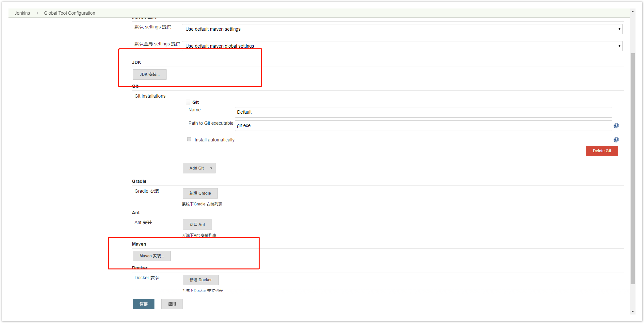Click the 默认 settings 提供 label

point(153,27)
